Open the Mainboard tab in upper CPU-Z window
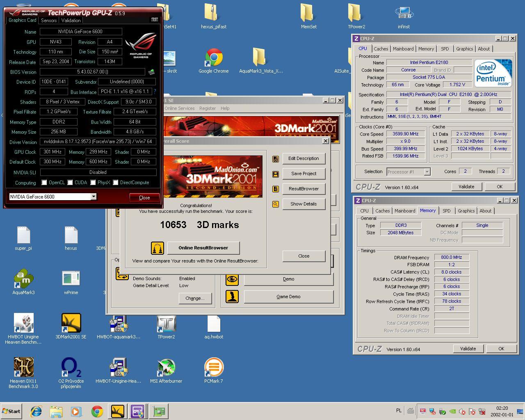 click(403, 49)
